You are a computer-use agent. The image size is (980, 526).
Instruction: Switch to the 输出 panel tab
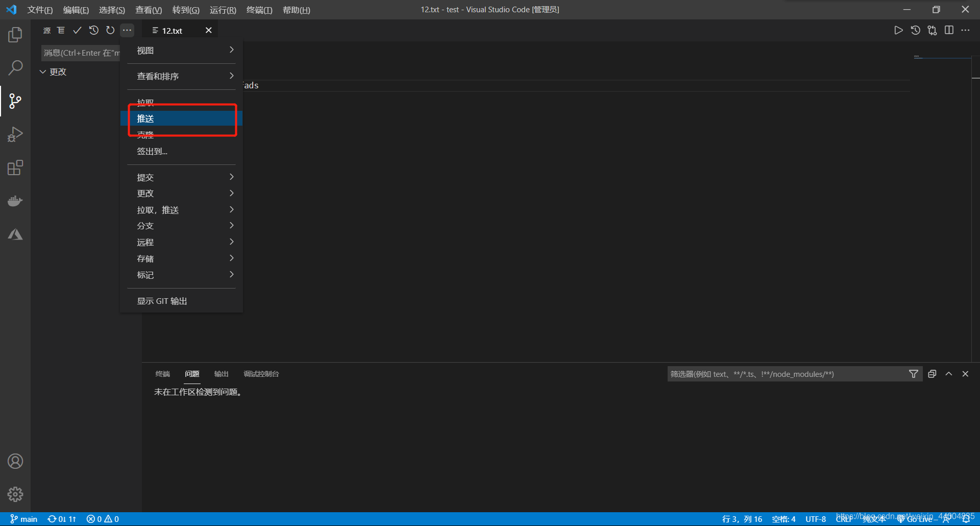coord(221,374)
